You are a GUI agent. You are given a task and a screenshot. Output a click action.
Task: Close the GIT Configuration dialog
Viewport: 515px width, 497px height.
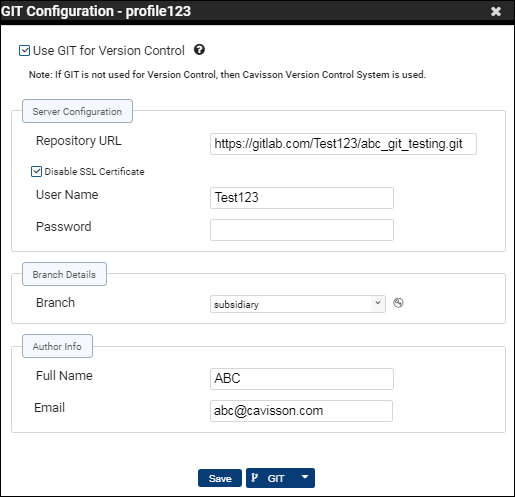click(x=496, y=12)
